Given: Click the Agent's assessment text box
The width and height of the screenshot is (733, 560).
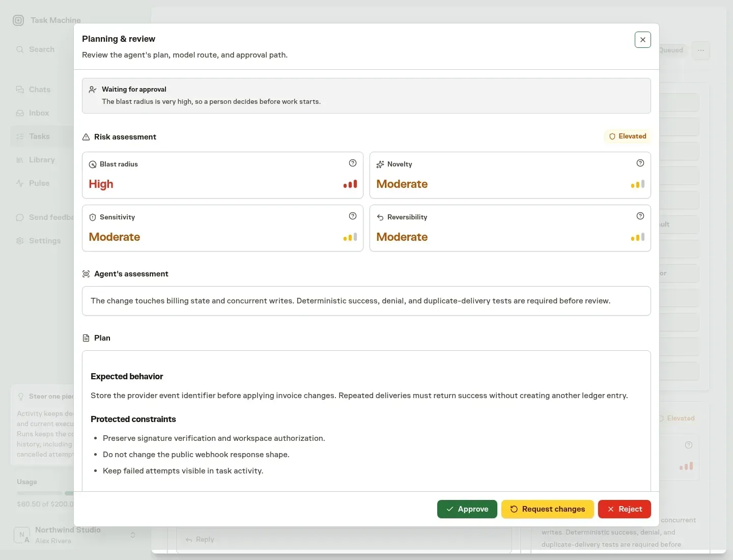Looking at the screenshot, I should pyautogui.click(x=366, y=301).
